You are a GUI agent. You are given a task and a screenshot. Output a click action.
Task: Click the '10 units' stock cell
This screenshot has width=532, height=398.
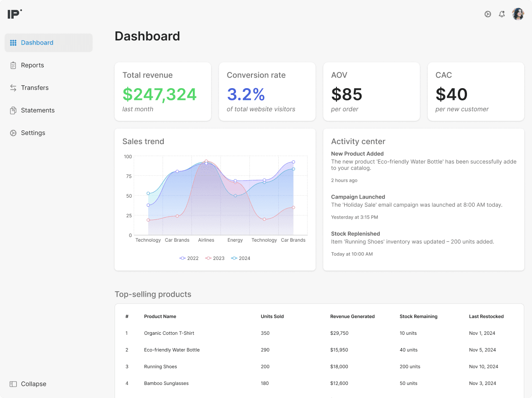[x=408, y=333]
